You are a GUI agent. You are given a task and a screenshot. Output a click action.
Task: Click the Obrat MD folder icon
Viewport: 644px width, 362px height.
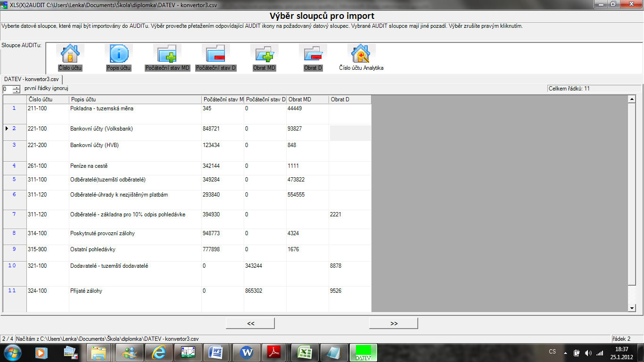264,54
